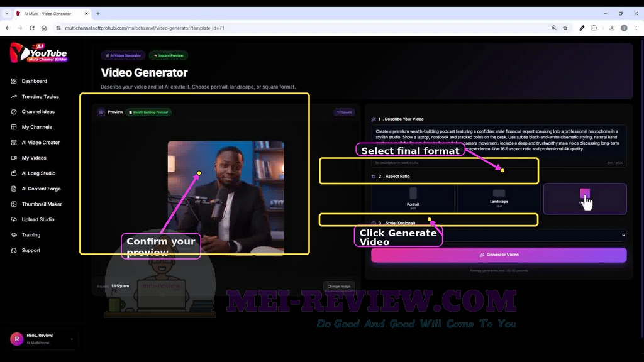Click in the Describe Your Video text box
The width and height of the screenshot is (644, 362).
coord(499,146)
